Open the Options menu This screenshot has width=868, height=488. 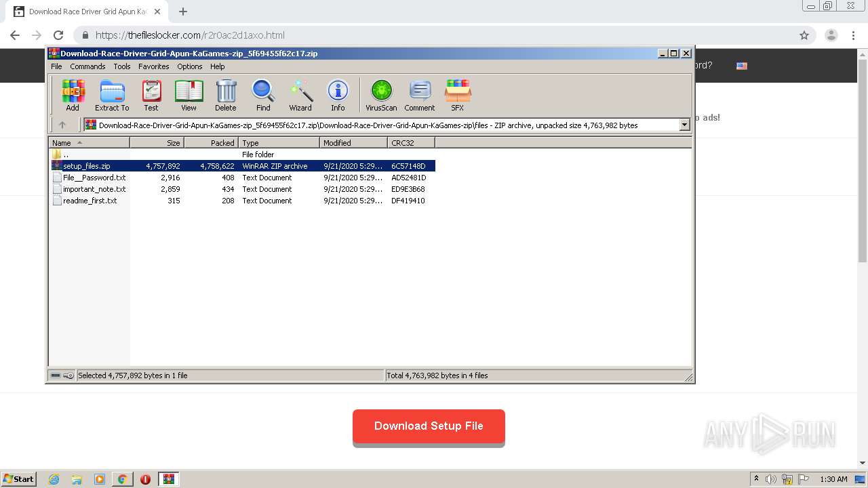190,66
